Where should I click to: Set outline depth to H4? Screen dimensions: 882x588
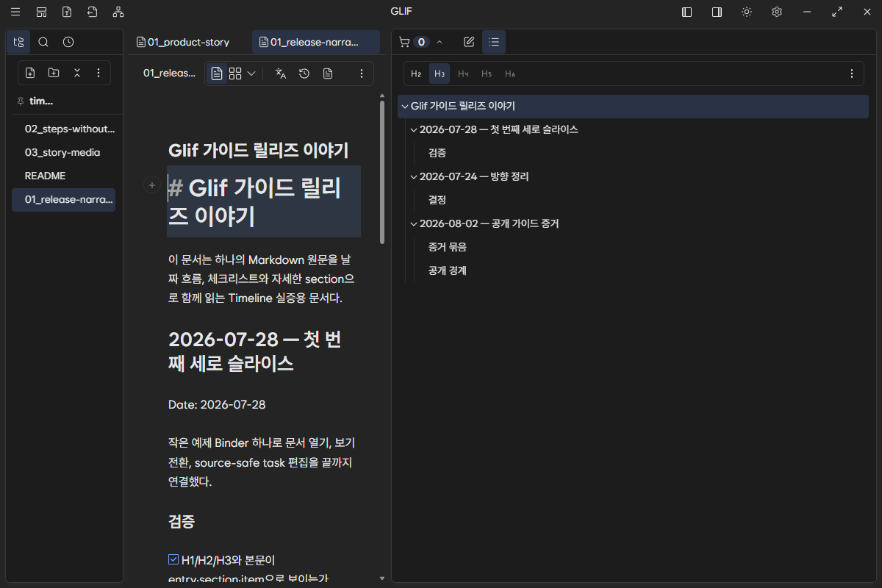[x=463, y=73]
